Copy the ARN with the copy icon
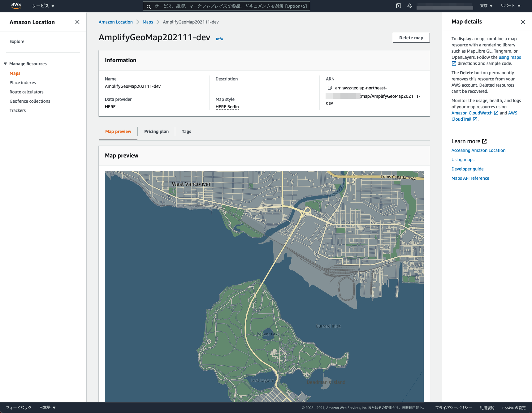532x413 pixels. tap(330, 88)
